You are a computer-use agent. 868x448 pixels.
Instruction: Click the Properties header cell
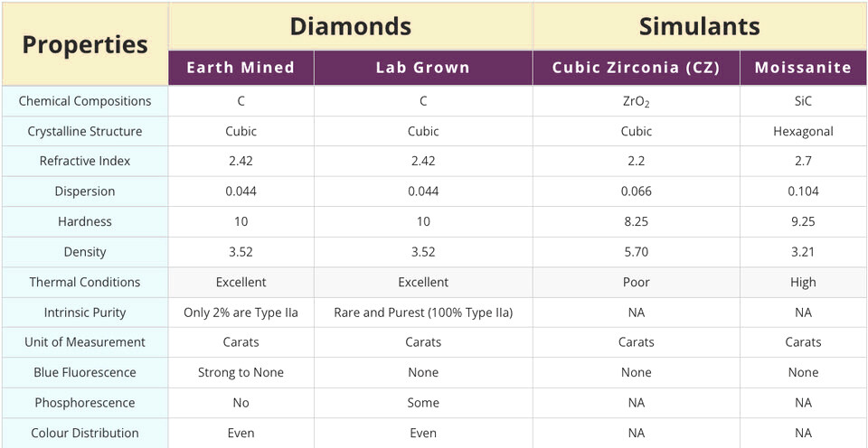(85, 44)
